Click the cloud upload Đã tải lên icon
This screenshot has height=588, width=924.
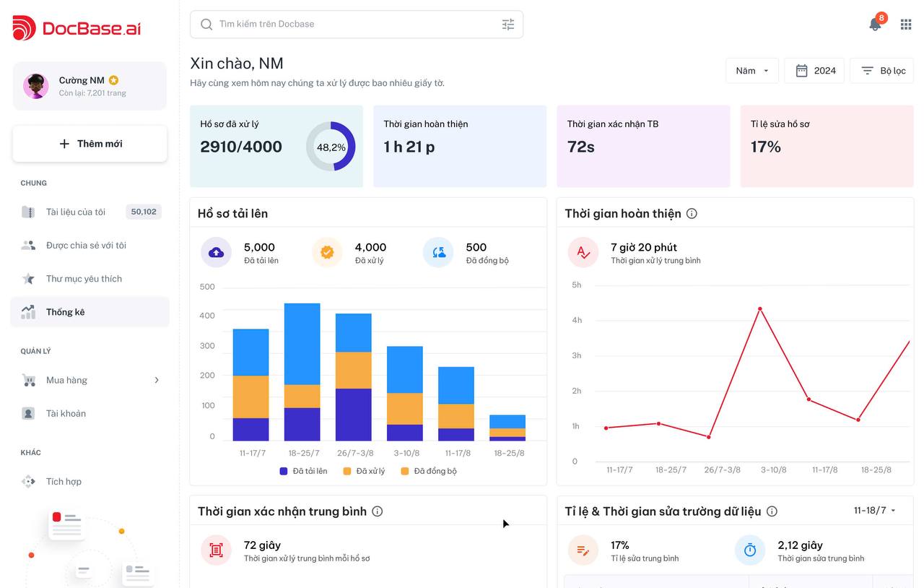point(216,253)
